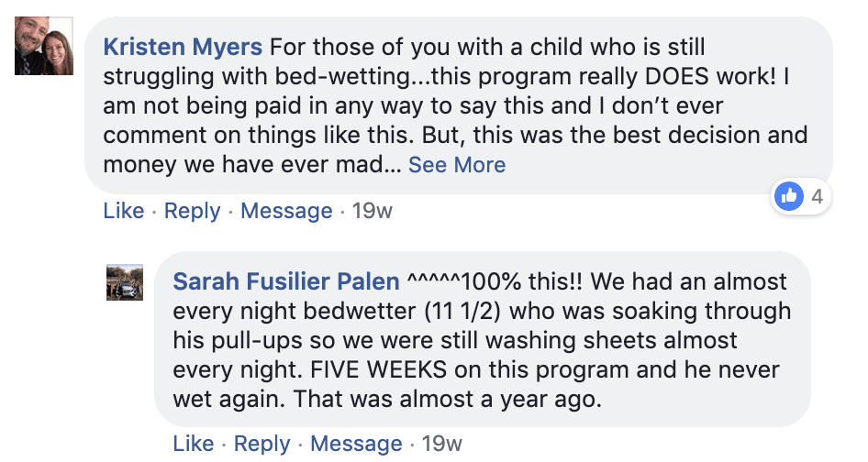868x462 pixels.
Task: Click the blue thumbs-up reaction icon
Action: pyautogui.click(x=789, y=195)
